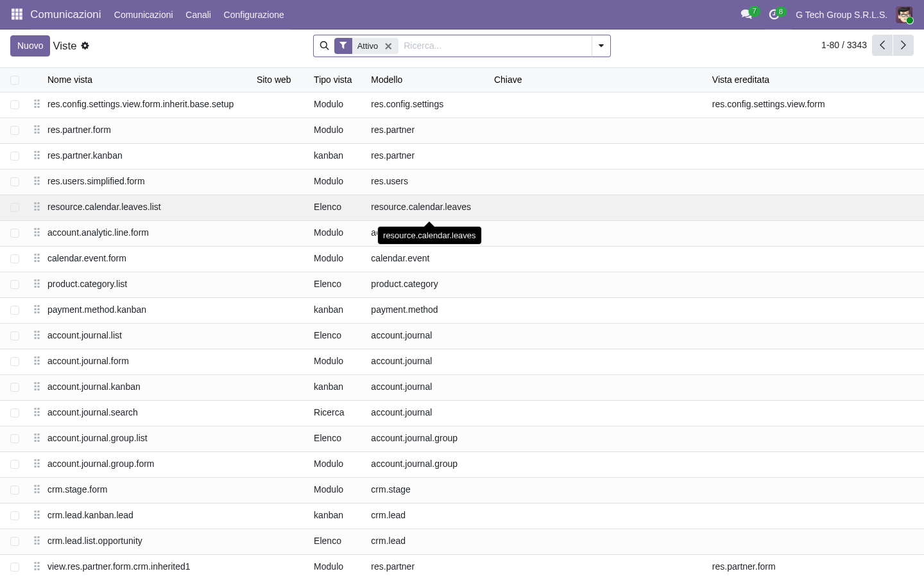Screen dimensions: 924x578
Task: Click drag handle of payment.method.kanban row
Action: 37,310
